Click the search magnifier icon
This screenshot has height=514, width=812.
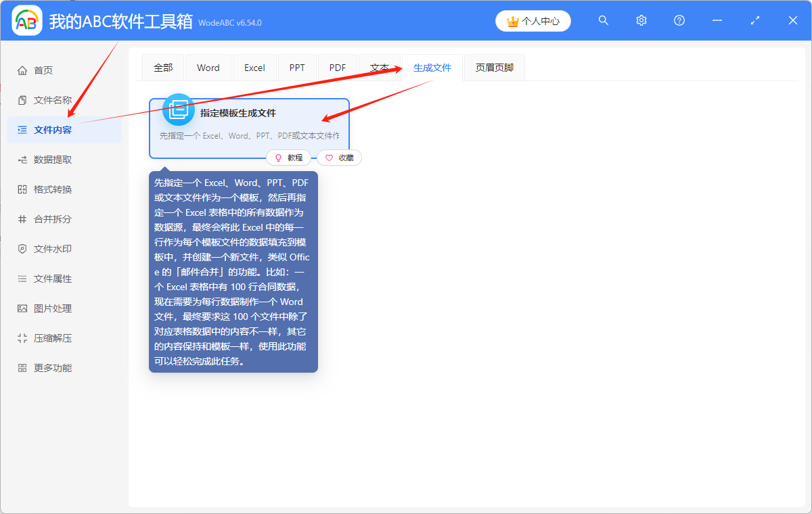[603, 20]
